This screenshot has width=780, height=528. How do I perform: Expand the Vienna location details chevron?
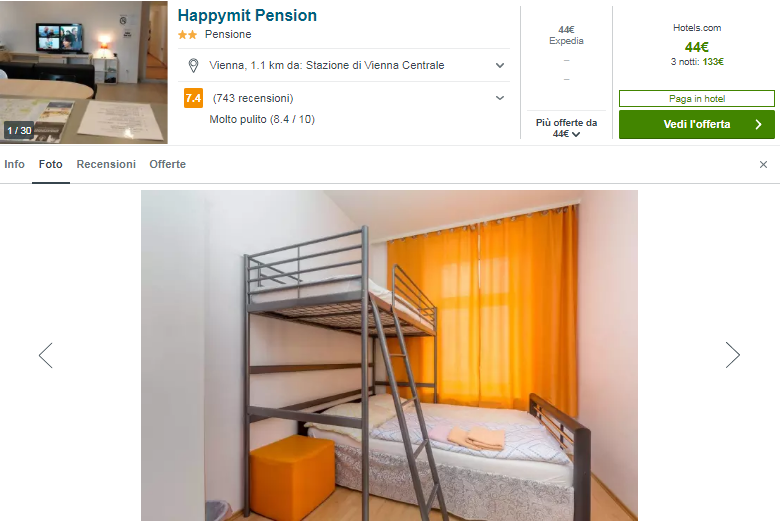pos(500,65)
